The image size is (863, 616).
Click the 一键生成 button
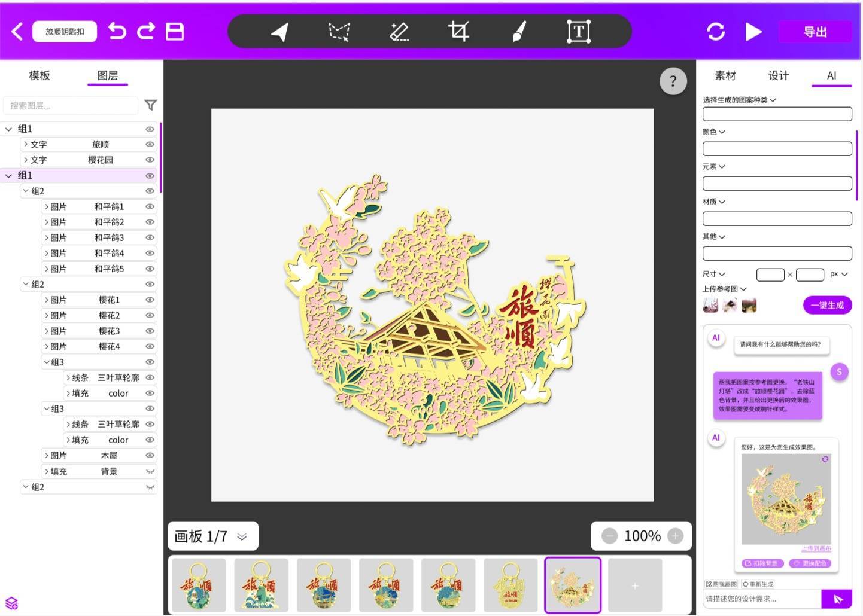coord(827,305)
